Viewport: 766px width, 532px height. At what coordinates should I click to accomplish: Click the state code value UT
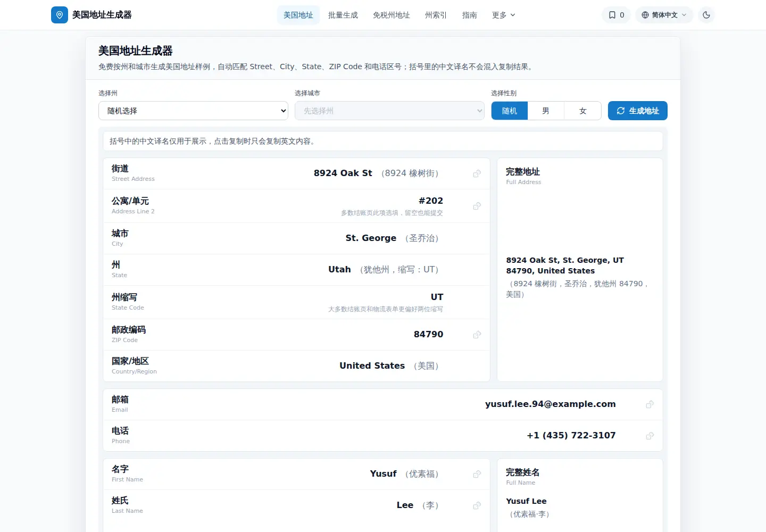point(437,297)
